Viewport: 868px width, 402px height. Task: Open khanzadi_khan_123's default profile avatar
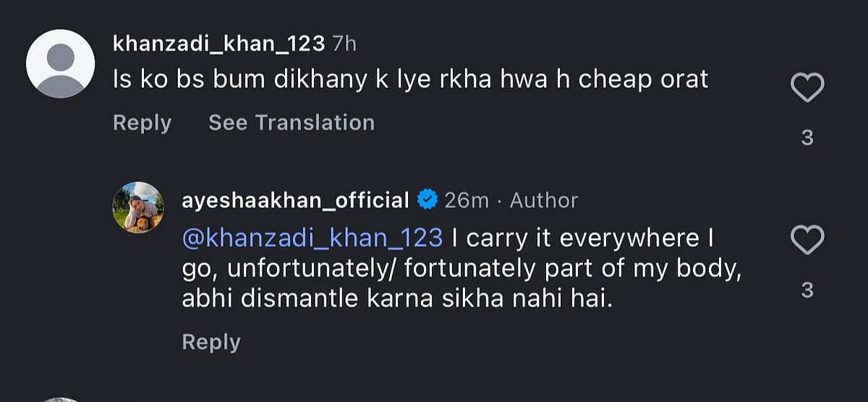pos(60,64)
